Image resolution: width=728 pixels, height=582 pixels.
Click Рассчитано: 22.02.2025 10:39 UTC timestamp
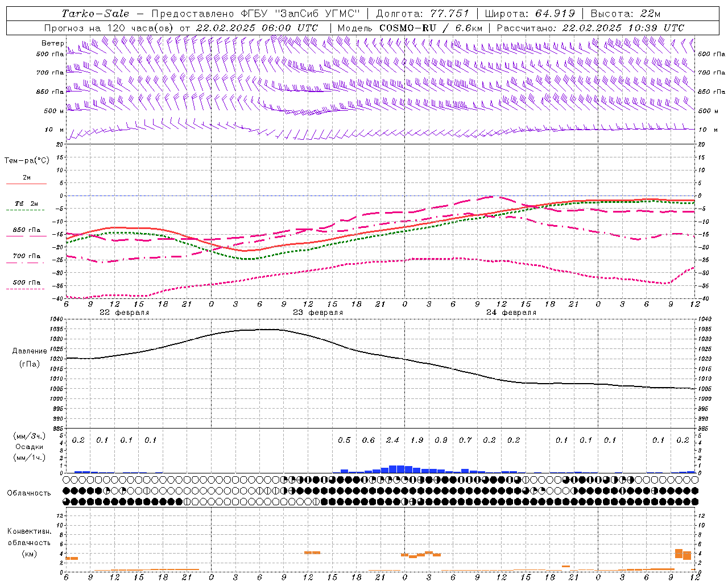[x=590, y=28]
